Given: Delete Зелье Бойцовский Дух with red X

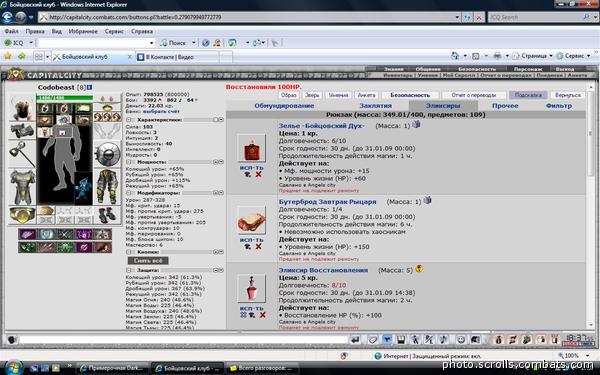Looking at the screenshot, I should [x=259, y=174].
